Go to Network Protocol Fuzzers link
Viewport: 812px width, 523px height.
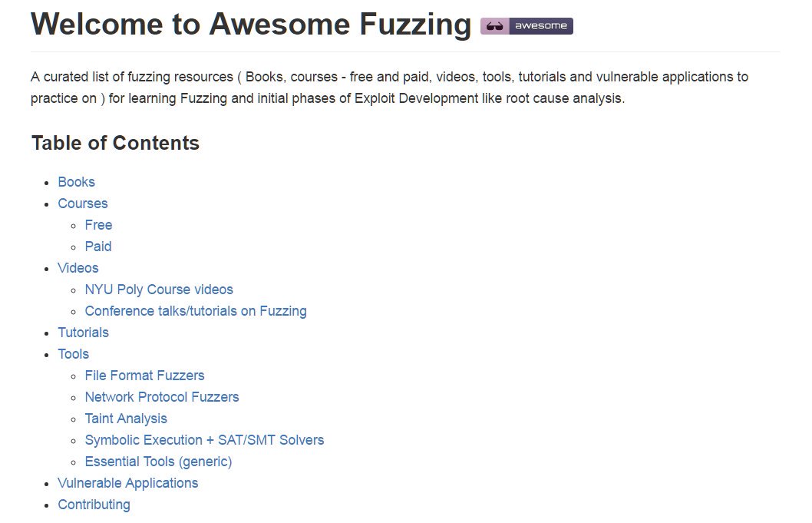(162, 397)
